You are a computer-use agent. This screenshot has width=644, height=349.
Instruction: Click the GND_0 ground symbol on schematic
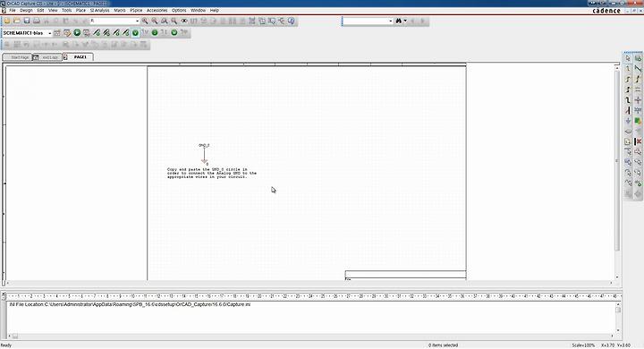204,155
